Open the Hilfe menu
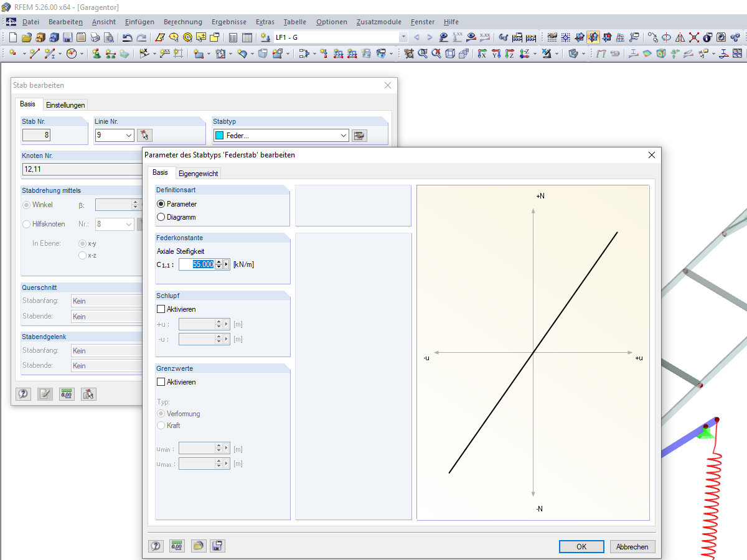The image size is (747, 560). [451, 22]
